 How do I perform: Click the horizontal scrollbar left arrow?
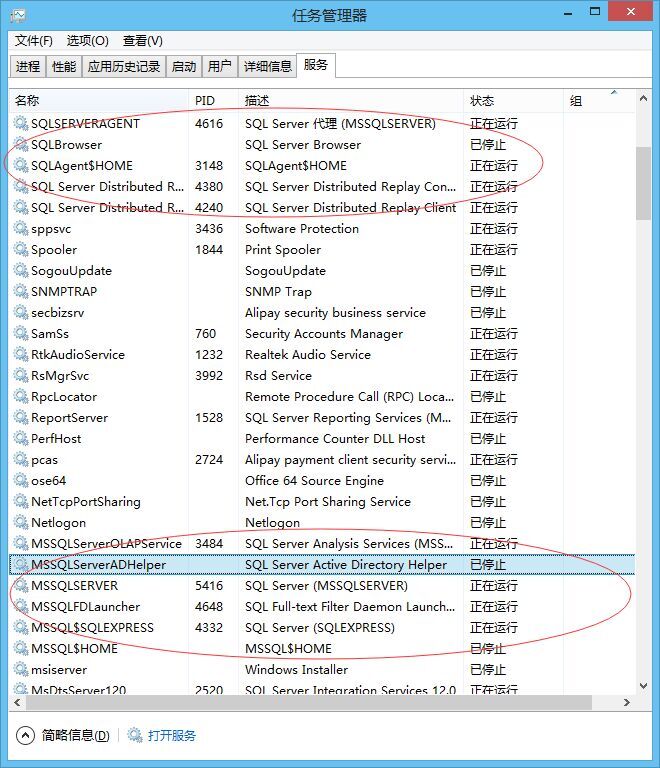click(x=17, y=702)
